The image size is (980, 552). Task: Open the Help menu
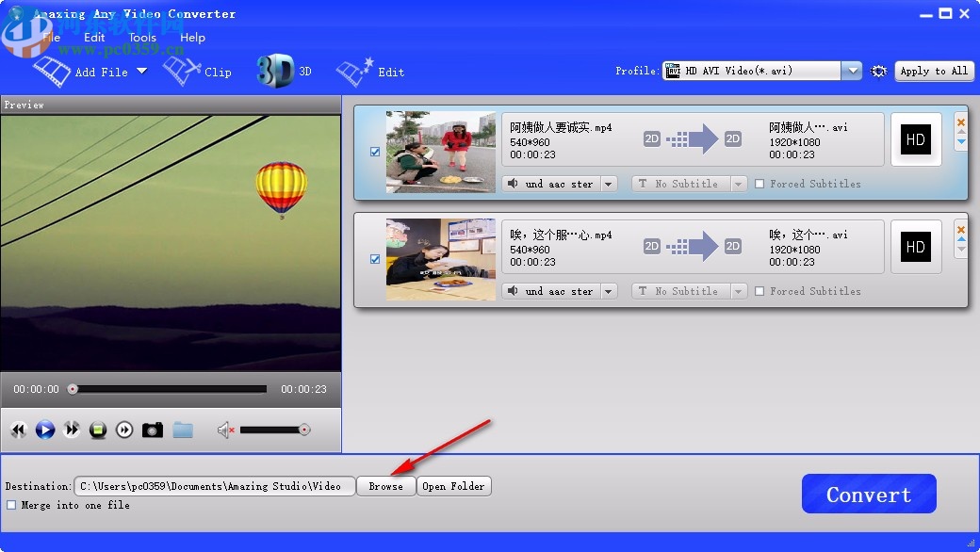pos(192,38)
